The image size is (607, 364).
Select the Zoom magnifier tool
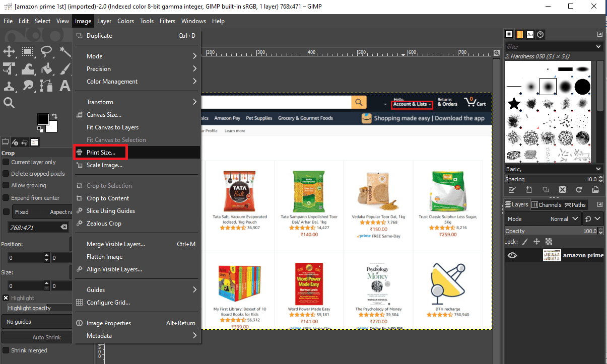click(9, 103)
